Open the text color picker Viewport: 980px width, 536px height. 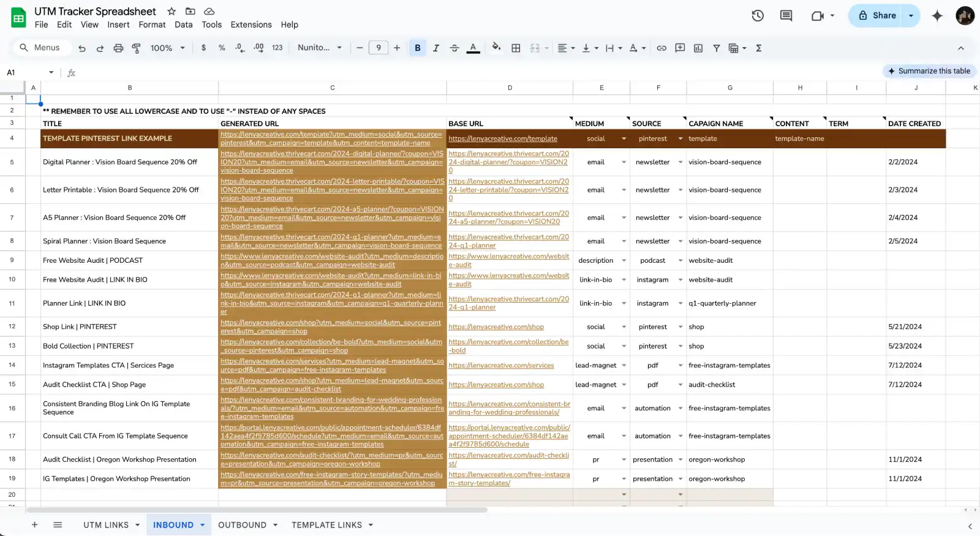tap(473, 48)
